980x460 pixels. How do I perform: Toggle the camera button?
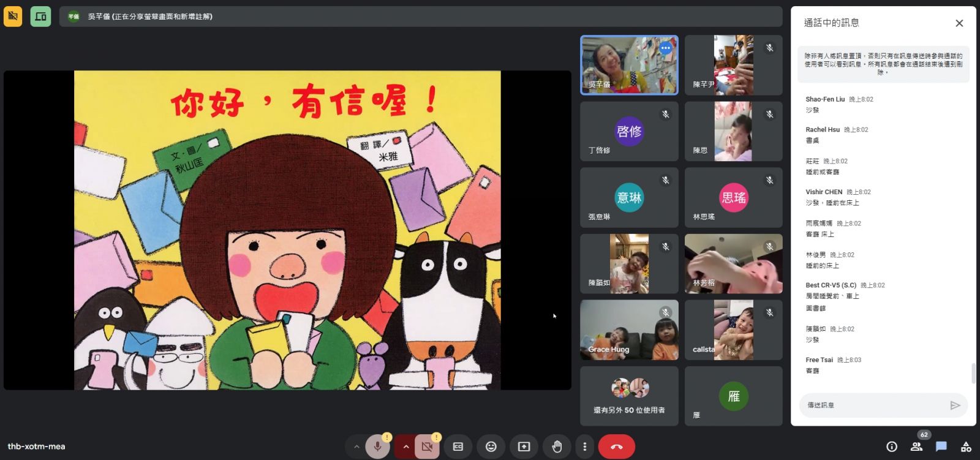pos(427,447)
